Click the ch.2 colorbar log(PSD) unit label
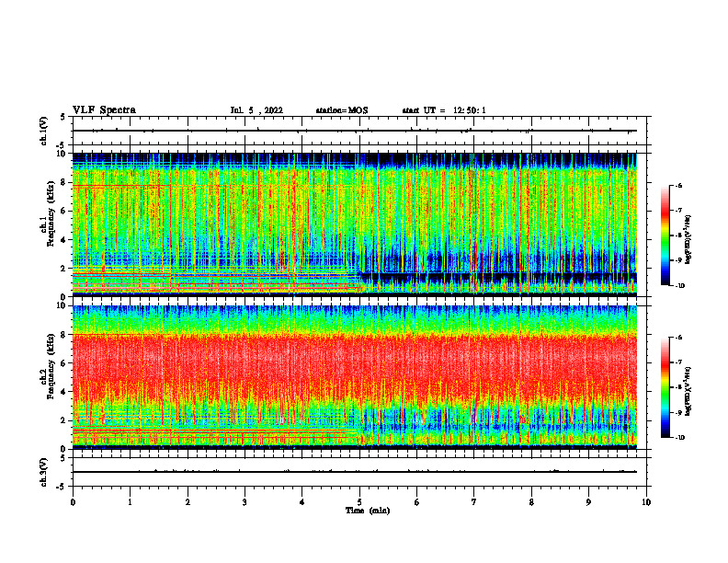Viewport: 728px width, 563px height. pyautogui.click(x=688, y=392)
